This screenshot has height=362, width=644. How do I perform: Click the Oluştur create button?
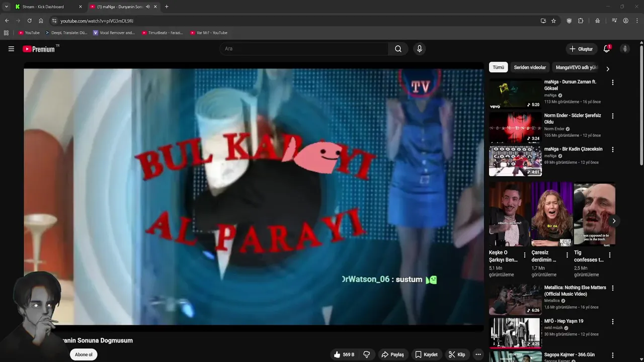[581, 49]
